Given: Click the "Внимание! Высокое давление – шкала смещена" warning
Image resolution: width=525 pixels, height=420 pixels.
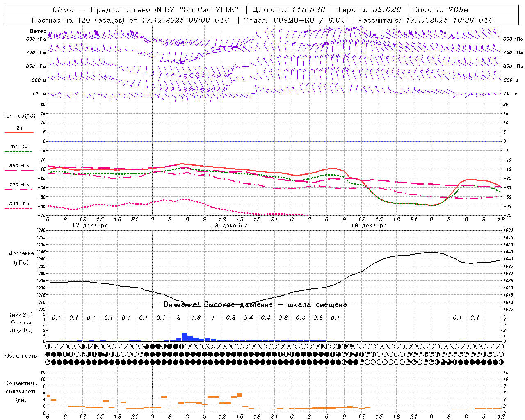Looking at the screenshot, I should tap(256, 304).
